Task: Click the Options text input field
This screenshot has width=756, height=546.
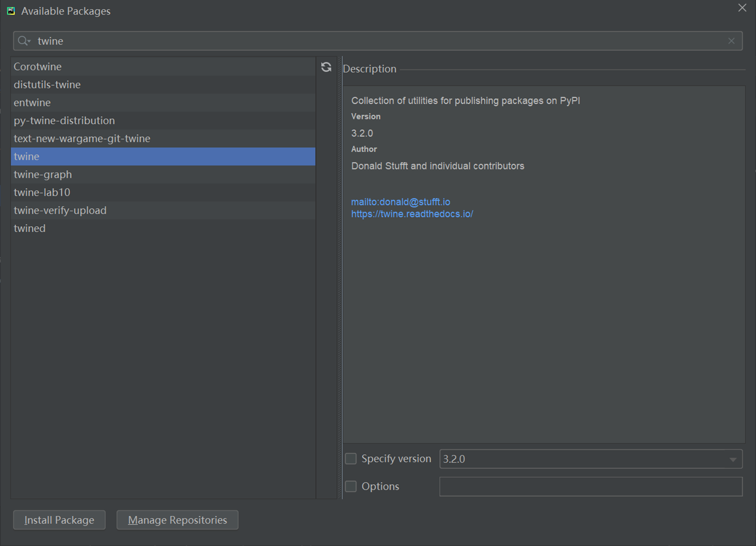Action: (x=590, y=486)
